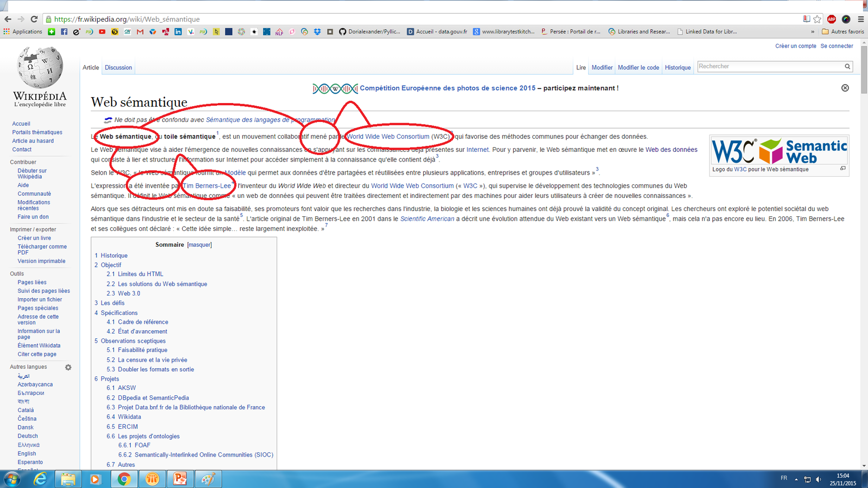This screenshot has width=868, height=488.
Task: Switch to the English language version
Action: click(x=27, y=454)
